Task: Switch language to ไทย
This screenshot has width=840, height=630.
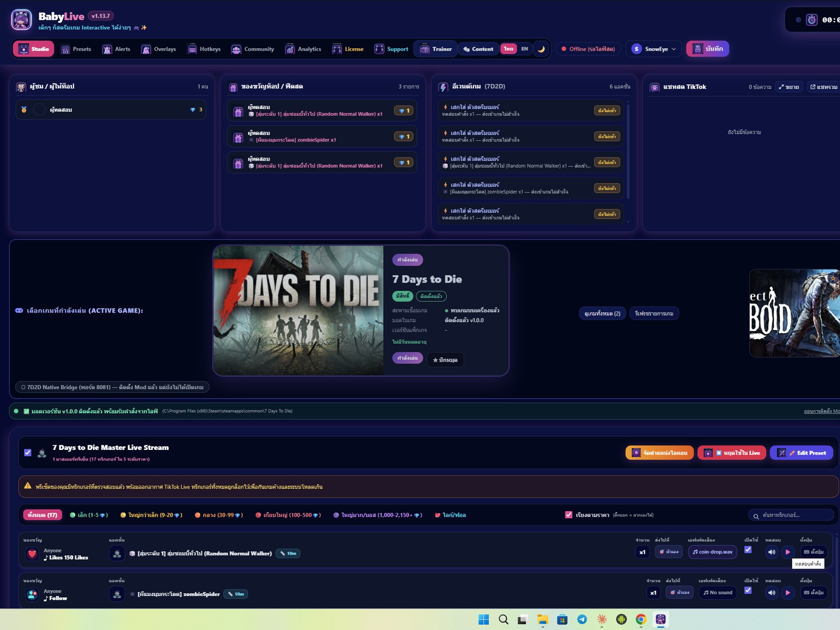Action: pyautogui.click(x=509, y=49)
